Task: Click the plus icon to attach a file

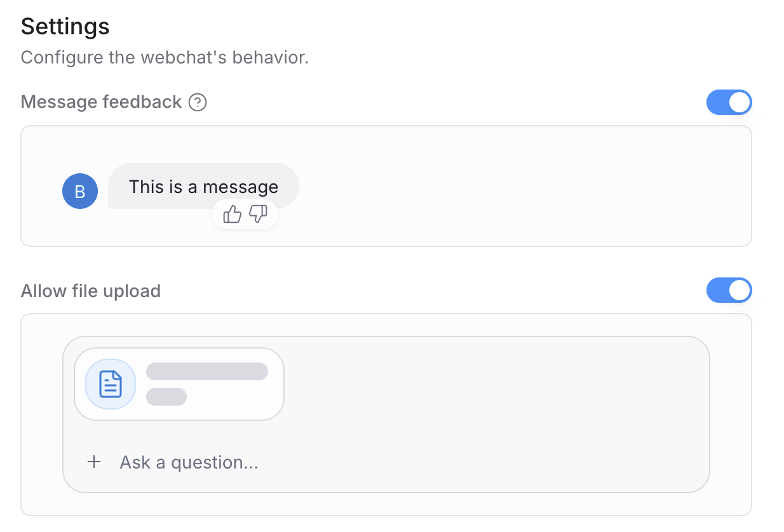Action: [94, 462]
